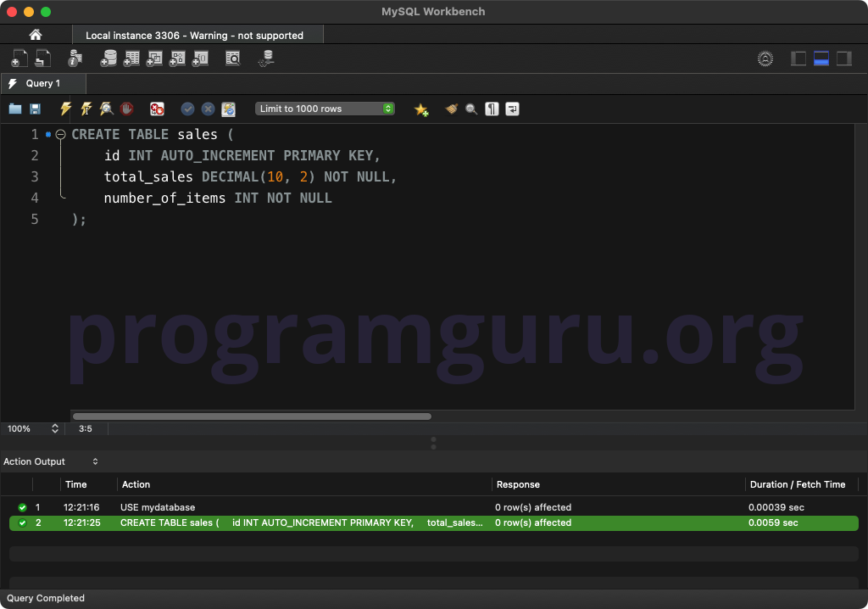Open Workbench preferences gear icon
Image resolution: width=868 pixels, height=609 pixels.
coord(765,59)
